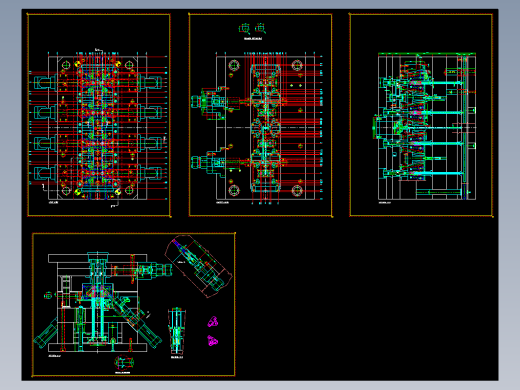Pick the bottom-right yellow guide pin circle
Viewport: 520px width, 390px height.
coord(117,191)
